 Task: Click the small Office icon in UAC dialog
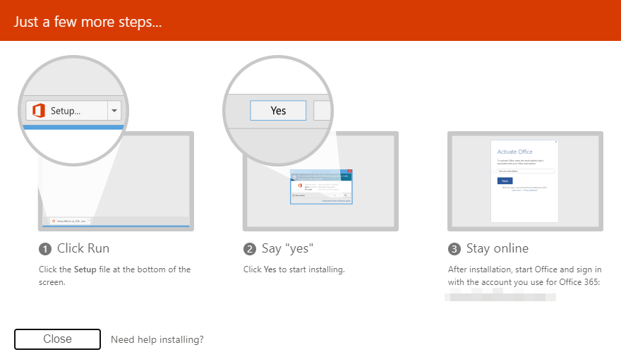click(x=301, y=186)
